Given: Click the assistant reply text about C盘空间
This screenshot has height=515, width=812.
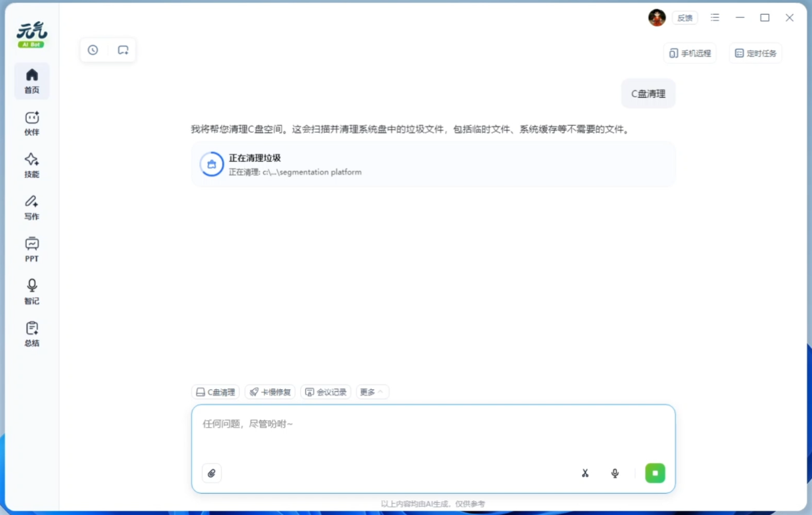Looking at the screenshot, I should coord(410,129).
